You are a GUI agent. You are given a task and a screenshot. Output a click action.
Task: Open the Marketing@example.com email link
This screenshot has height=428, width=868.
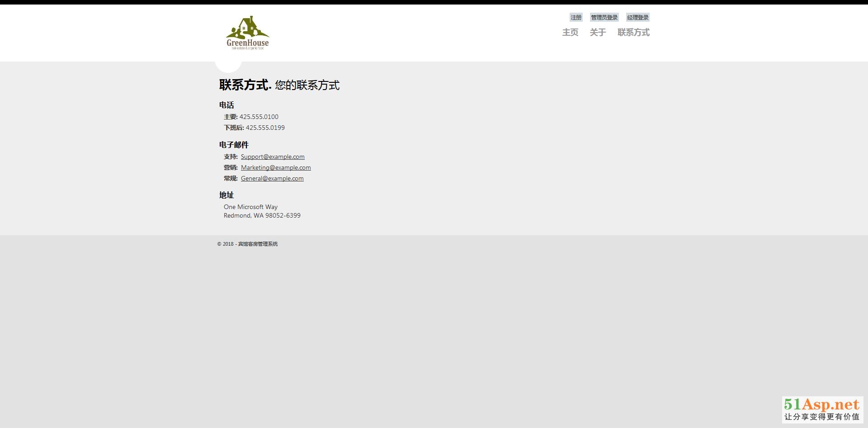tap(276, 168)
